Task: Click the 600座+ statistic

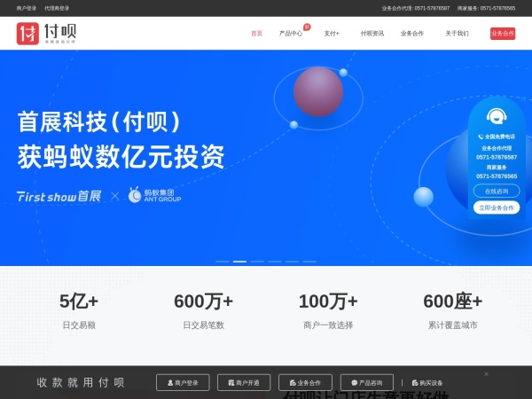Action: tap(452, 301)
